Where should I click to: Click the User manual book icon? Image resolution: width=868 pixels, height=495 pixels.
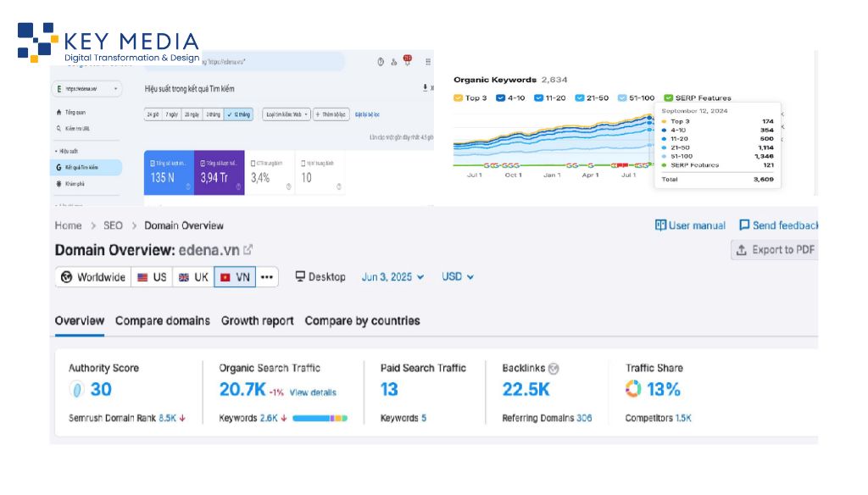[x=660, y=225]
